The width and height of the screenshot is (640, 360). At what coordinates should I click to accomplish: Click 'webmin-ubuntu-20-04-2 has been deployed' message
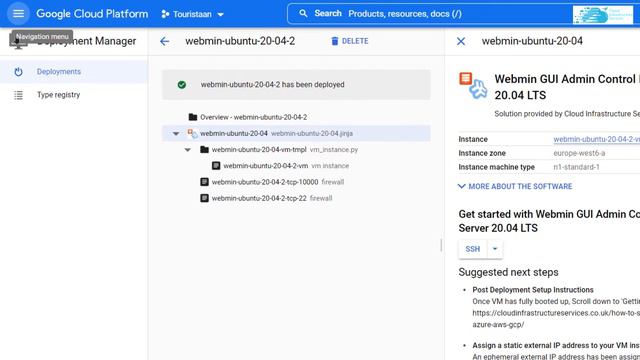pos(273,84)
